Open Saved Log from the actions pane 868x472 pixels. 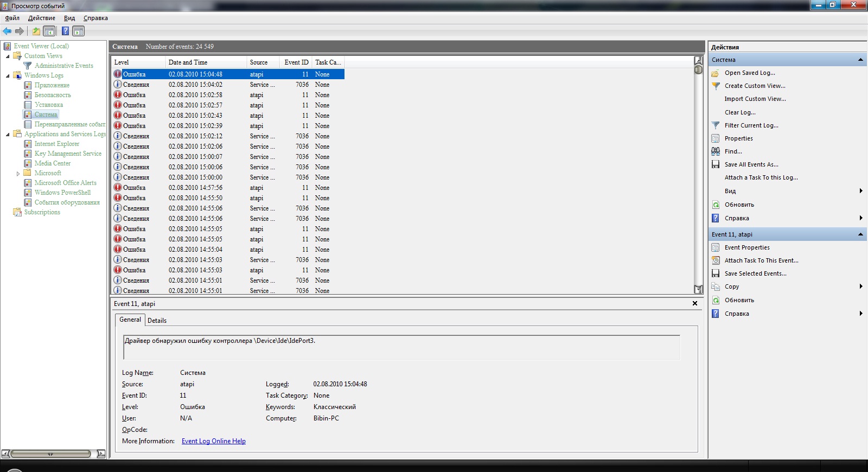pyautogui.click(x=750, y=73)
